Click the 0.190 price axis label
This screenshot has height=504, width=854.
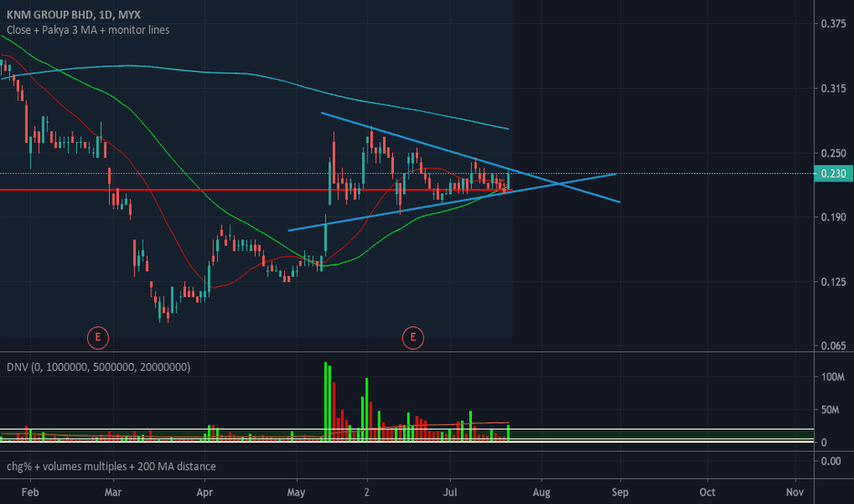click(x=833, y=217)
